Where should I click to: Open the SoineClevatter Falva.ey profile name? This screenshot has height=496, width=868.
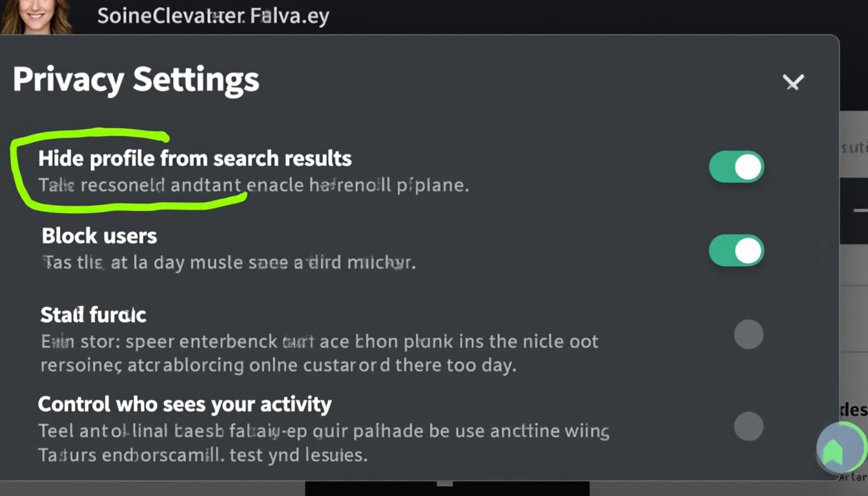(213, 16)
